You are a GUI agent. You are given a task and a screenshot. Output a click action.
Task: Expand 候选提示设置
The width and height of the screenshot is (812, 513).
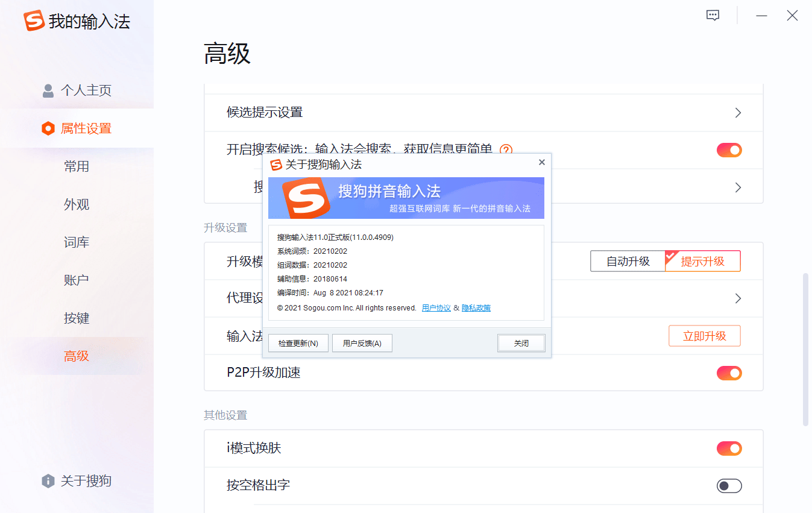click(x=737, y=113)
